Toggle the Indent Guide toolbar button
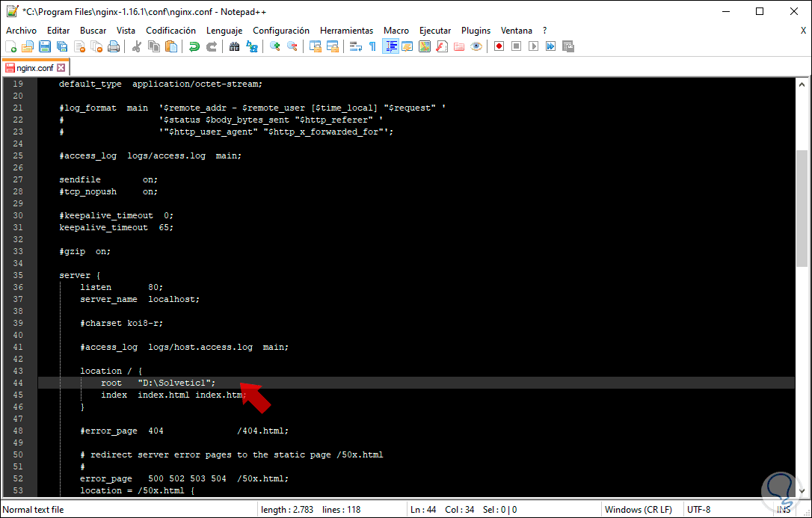Screen dimensions: 812x518 (x=390, y=46)
